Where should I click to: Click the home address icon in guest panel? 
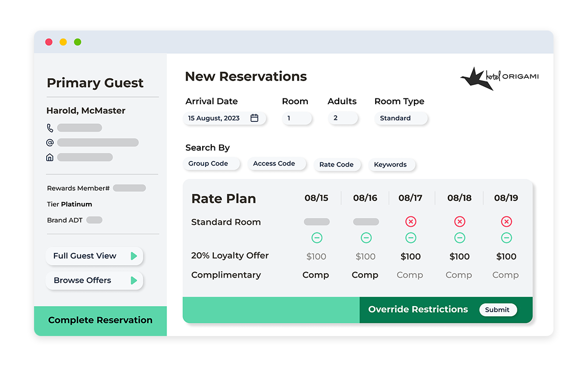[x=50, y=157]
